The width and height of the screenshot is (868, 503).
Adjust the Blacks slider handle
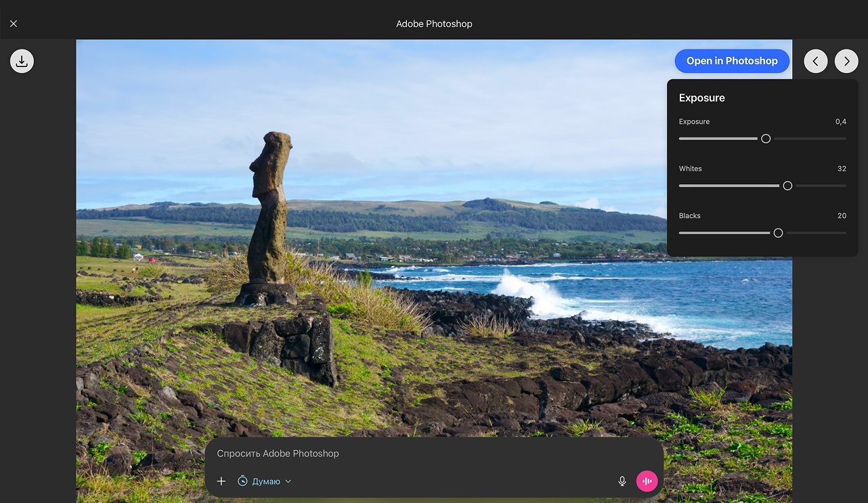tap(778, 233)
